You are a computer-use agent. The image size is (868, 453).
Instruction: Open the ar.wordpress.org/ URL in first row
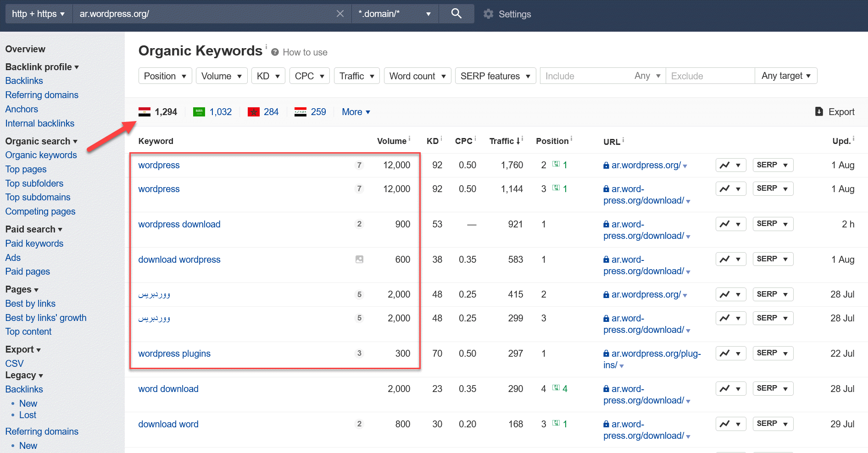[x=645, y=165]
